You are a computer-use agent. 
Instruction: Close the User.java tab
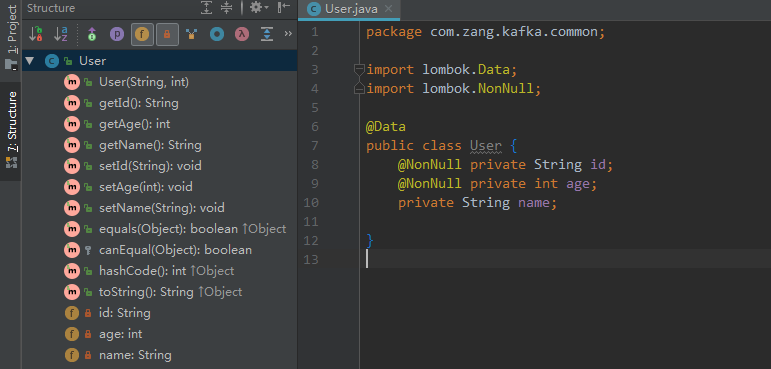tap(388, 9)
